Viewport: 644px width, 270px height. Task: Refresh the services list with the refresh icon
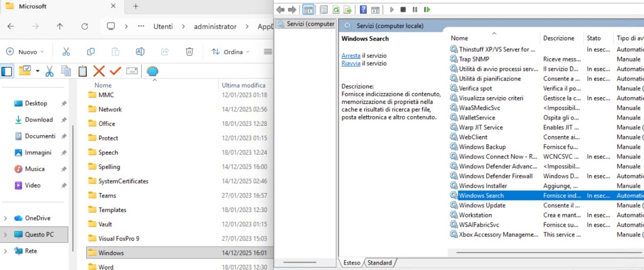pyautogui.click(x=337, y=9)
